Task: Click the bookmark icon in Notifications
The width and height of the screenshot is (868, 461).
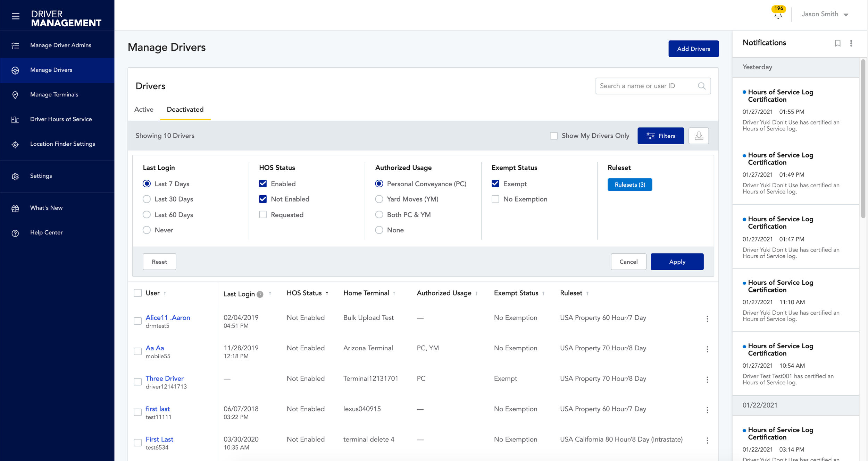Action: (x=837, y=43)
